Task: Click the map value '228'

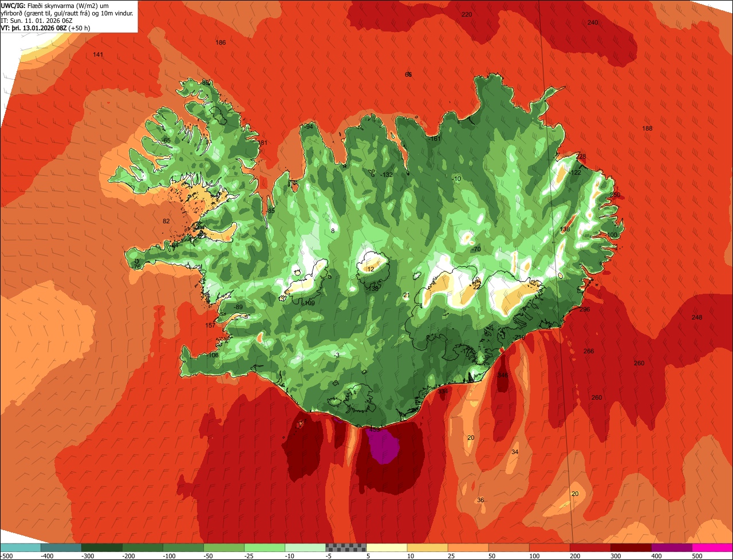Action: click(x=581, y=156)
